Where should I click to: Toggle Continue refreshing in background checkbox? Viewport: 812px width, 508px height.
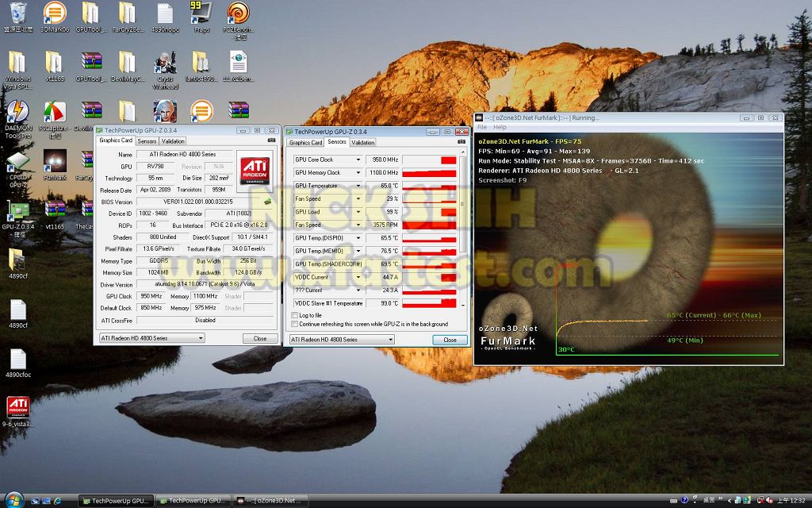click(296, 324)
